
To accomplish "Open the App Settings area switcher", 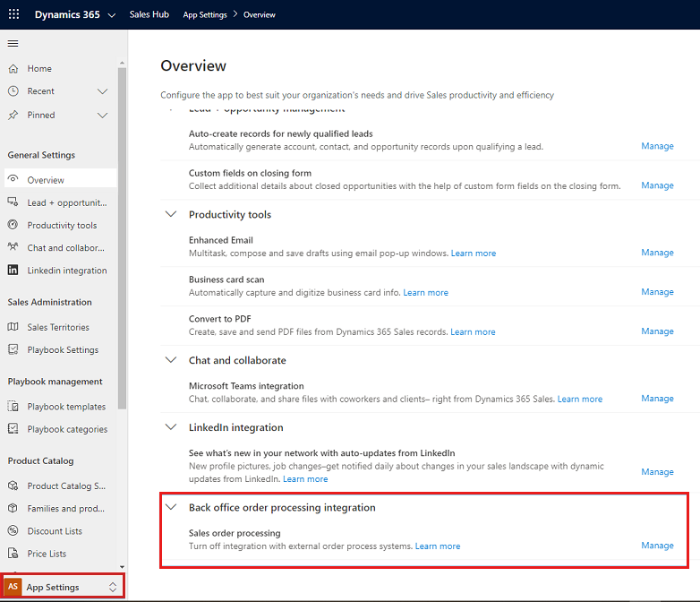I will [x=63, y=587].
